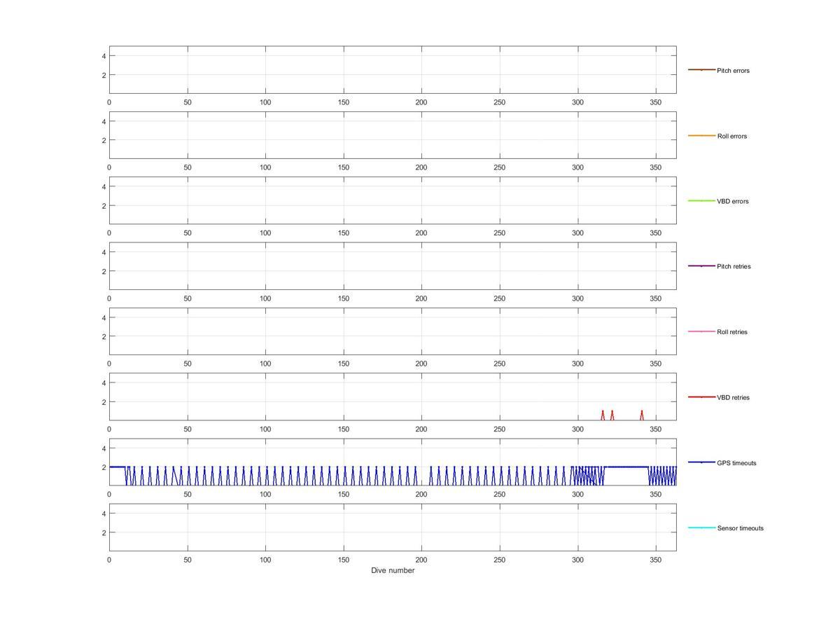Click the Roll errors legend label
The width and height of the screenshot is (840, 620).
pyautogui.click(x=732, y=136)
